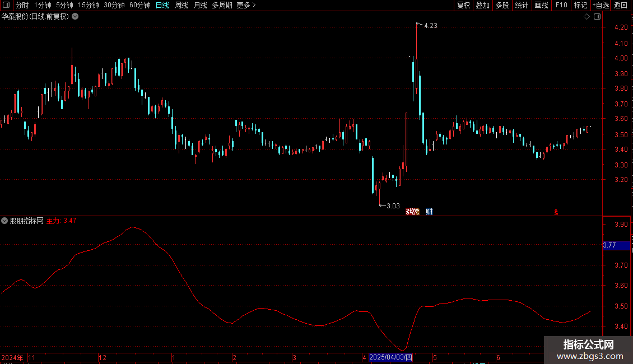Switch to the 周线 weekly chart
633x364 pixels.
pyautogui.click(x=181, y=5)
